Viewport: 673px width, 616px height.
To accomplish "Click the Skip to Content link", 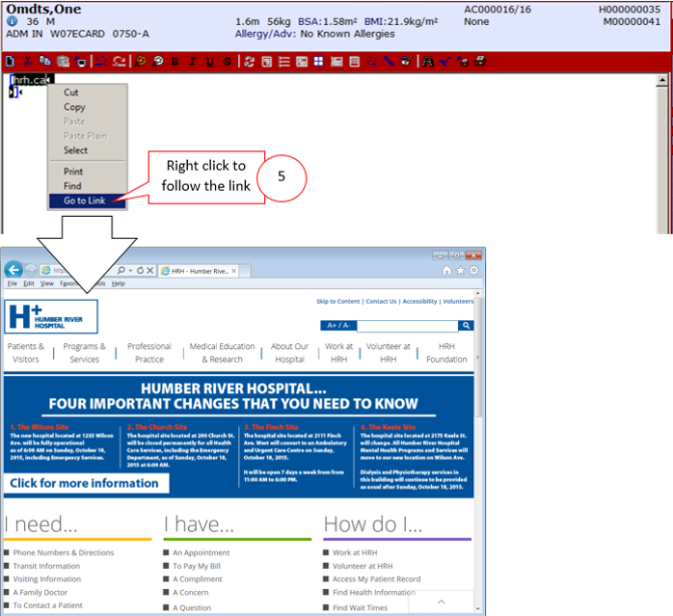I will (x=337, y=302).
